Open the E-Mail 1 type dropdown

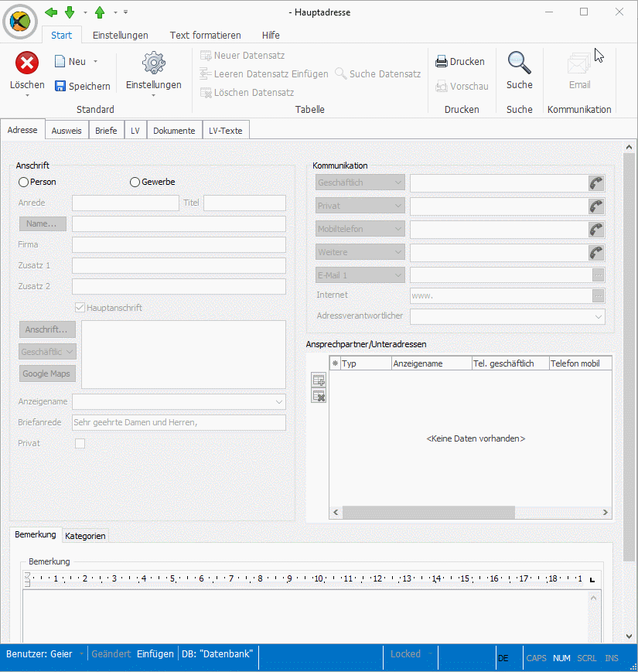coord(360,275)
